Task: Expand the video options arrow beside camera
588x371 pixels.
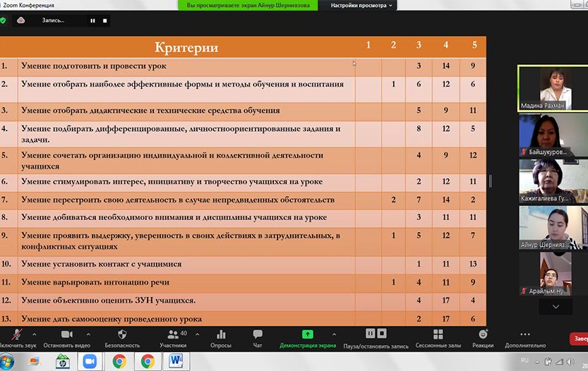Action: tap(88, 334)
